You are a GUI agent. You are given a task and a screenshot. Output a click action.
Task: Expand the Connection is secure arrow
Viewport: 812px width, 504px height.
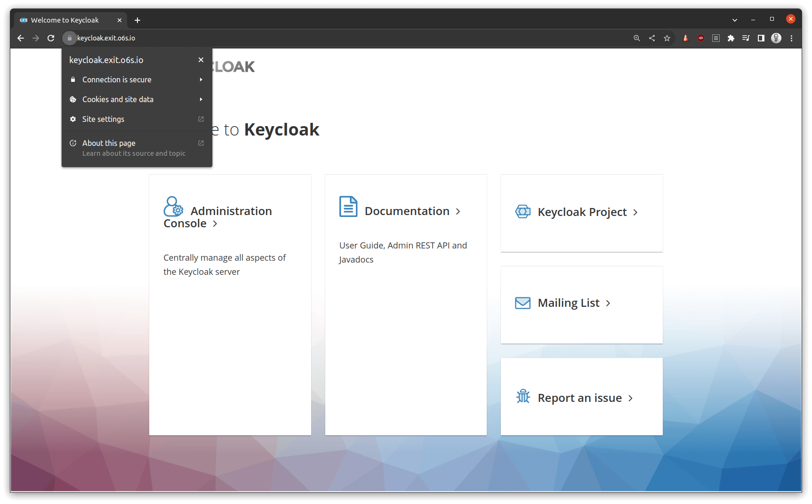pyautogui.click(x=201, y=80)
